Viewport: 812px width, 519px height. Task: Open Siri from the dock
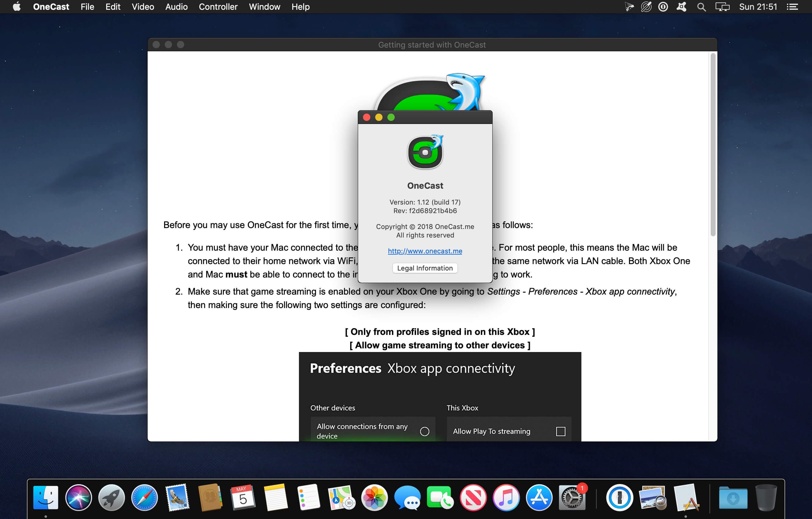pos(79,497)
